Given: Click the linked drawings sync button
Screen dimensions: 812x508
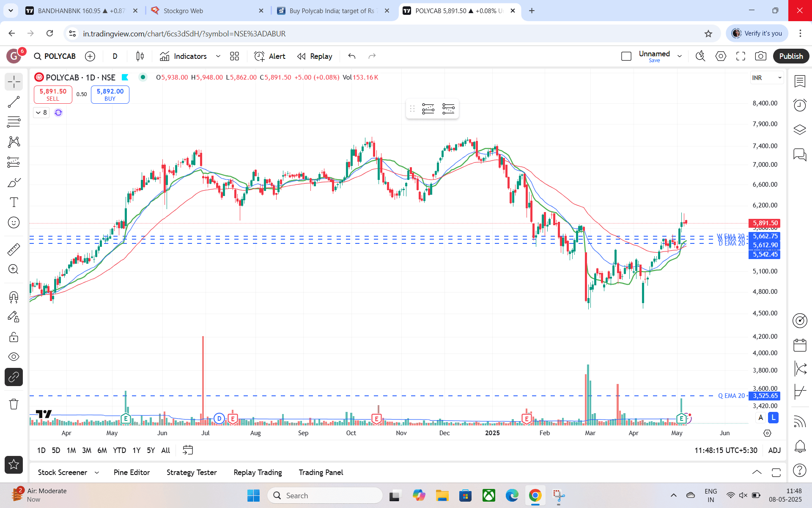Looking at the screenshot, I should coord(14,377).
